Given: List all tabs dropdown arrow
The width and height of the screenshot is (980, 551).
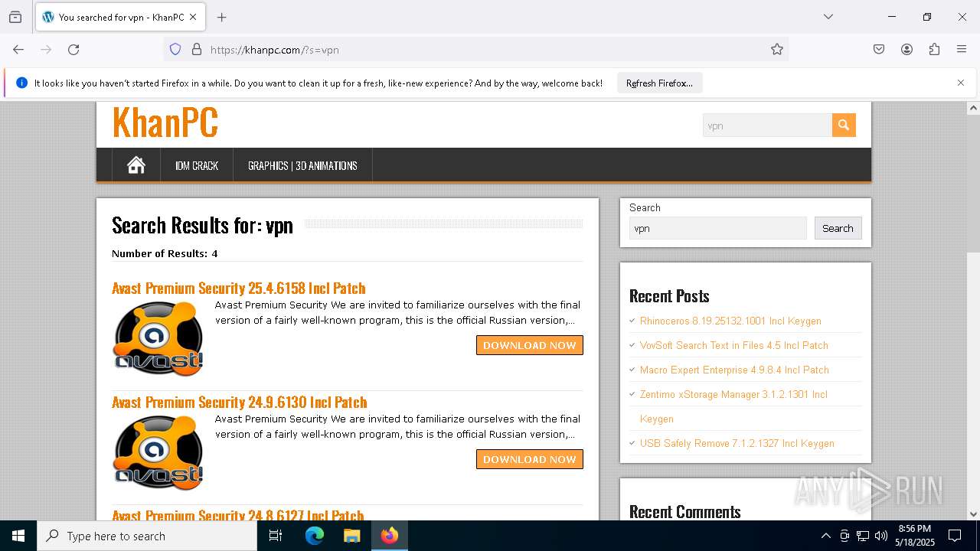Looking at the screenshot, I should pos(828,17).
